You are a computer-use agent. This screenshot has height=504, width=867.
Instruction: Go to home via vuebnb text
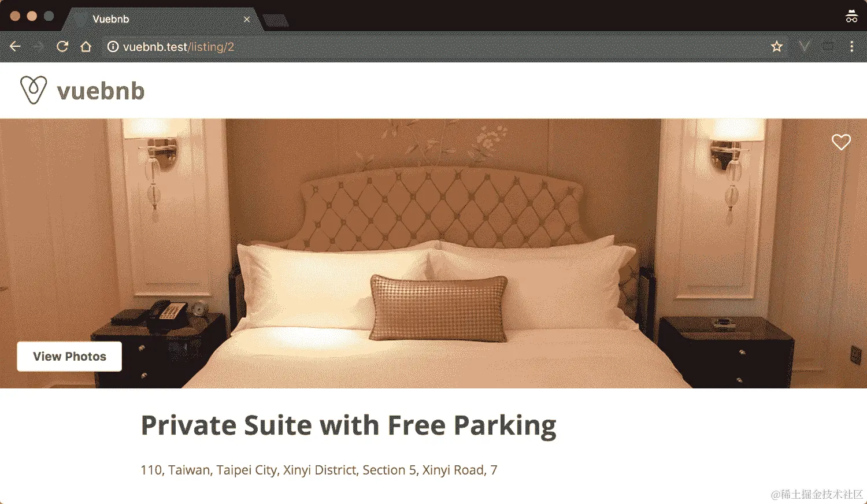(101, 91)
